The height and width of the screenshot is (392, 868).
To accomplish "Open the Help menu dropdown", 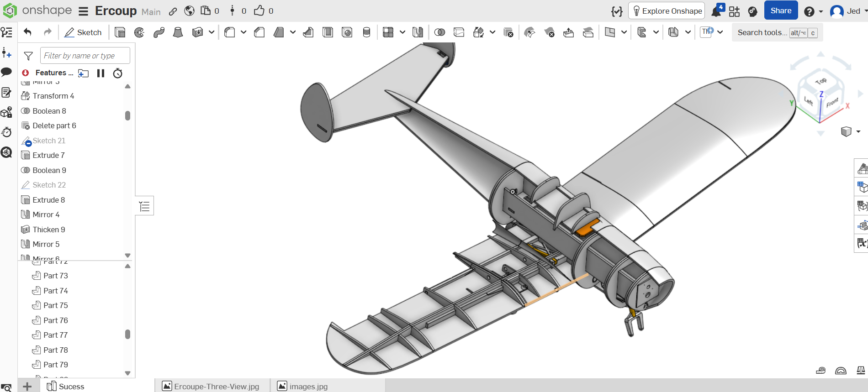I will 814,11.
